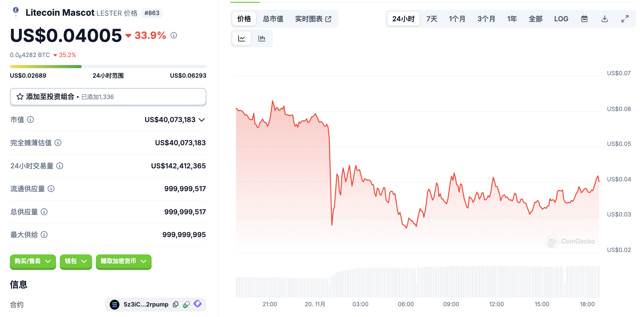The image size is (644, 317).
Task: Toggle LOG scale on the chart
Action: coord(561,19)
